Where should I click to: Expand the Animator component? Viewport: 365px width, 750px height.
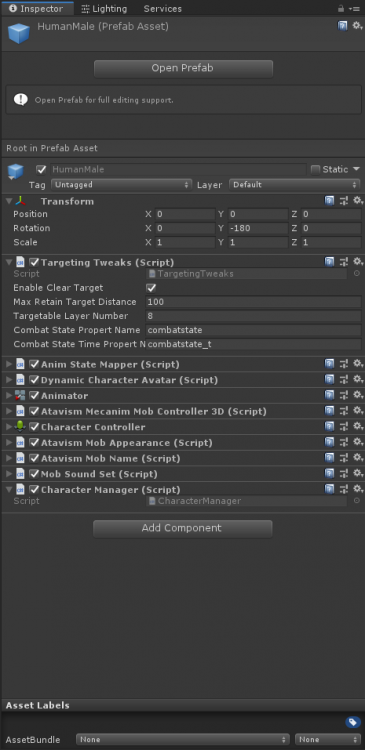(9, 396)
